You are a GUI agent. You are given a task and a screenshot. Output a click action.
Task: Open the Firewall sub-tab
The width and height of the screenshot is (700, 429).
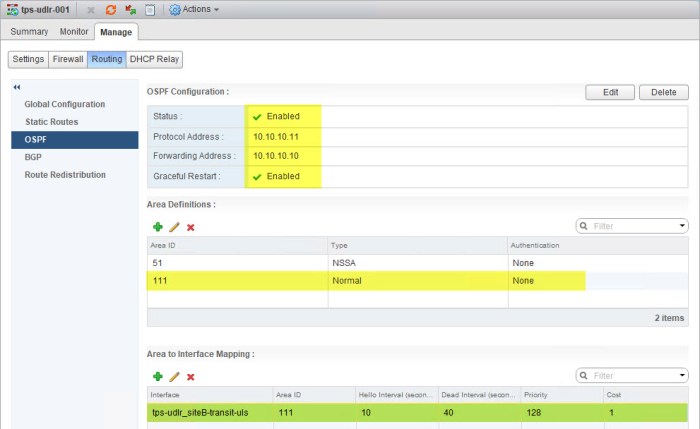68,59
